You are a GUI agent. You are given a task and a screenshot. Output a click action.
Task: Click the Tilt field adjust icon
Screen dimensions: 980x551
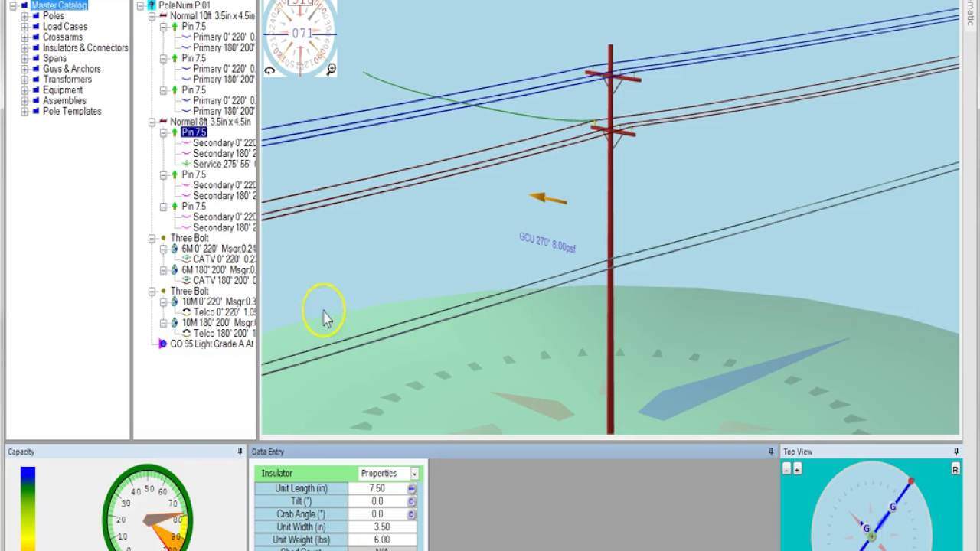[411, 501]
